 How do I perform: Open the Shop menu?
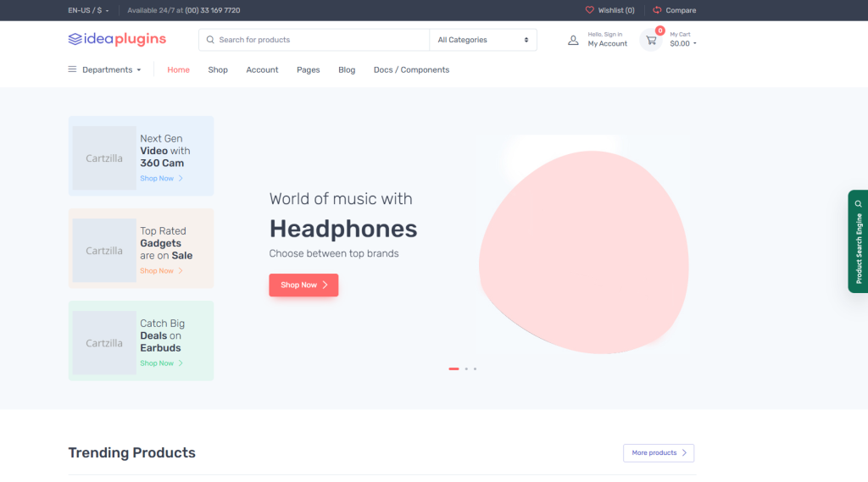coord(218,69)
